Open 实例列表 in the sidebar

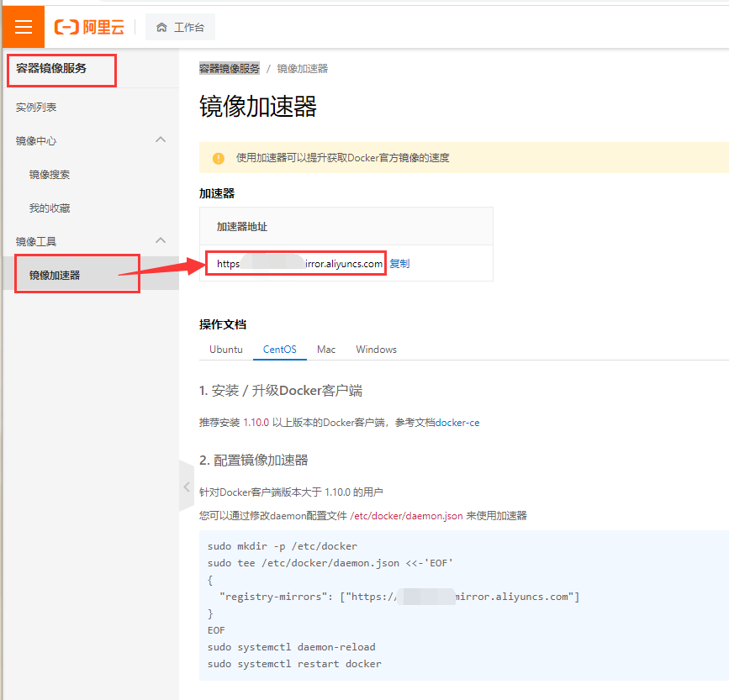(36, 108)
